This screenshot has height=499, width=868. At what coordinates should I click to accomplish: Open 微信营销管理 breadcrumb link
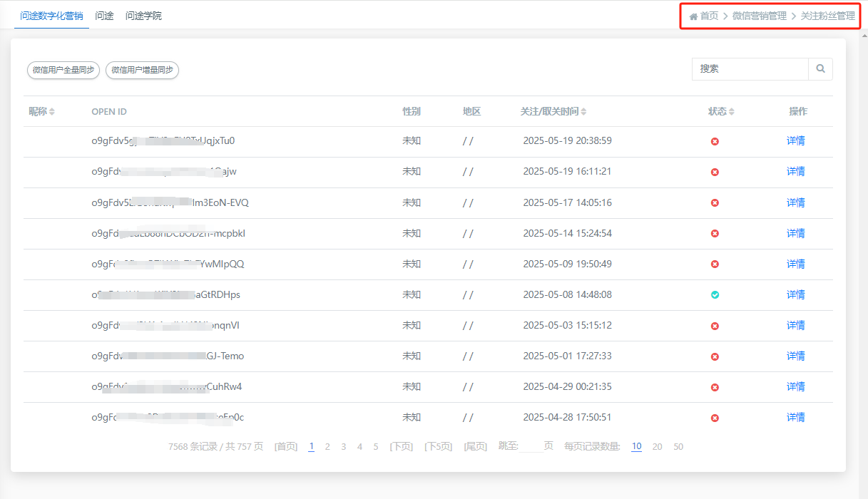pyautogui.click(x=760, y=16)
